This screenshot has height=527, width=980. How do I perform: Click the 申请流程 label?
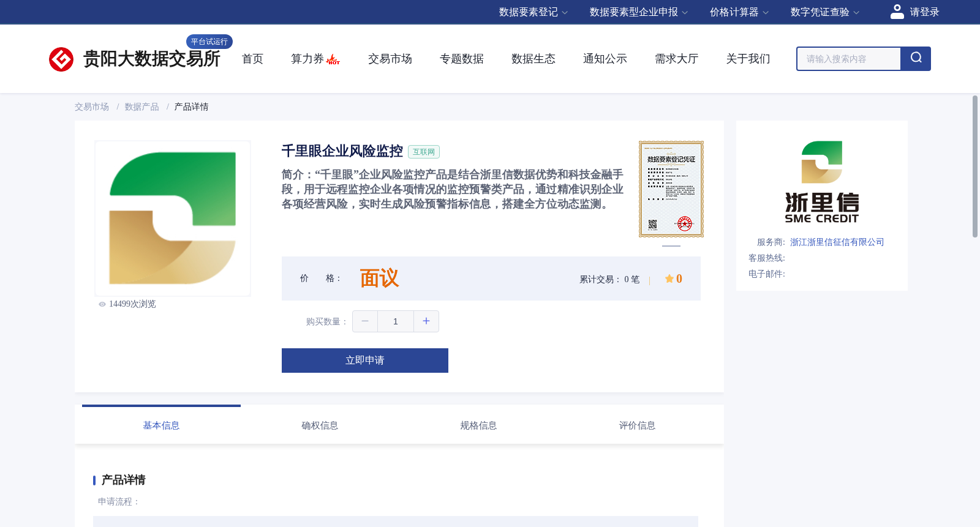[119, 502]
